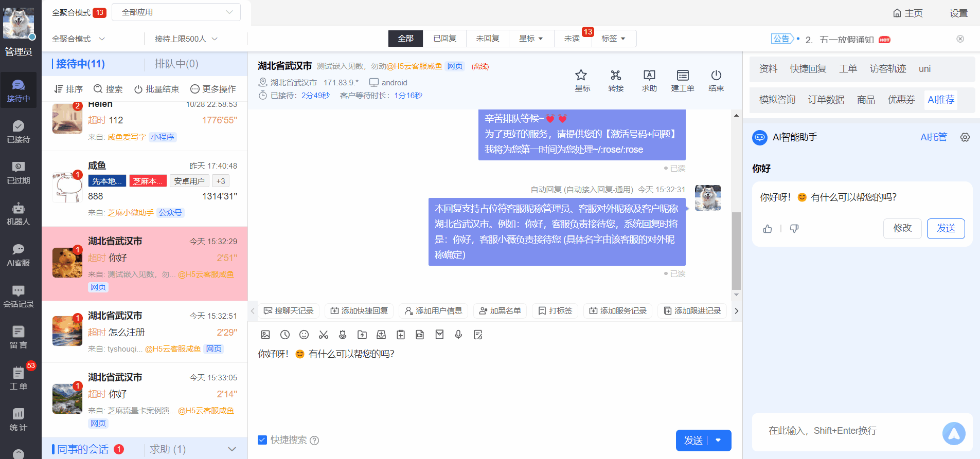980x459 pixels.
Task: Click the chat history scrollbar thumb
Action: [736, 251]
